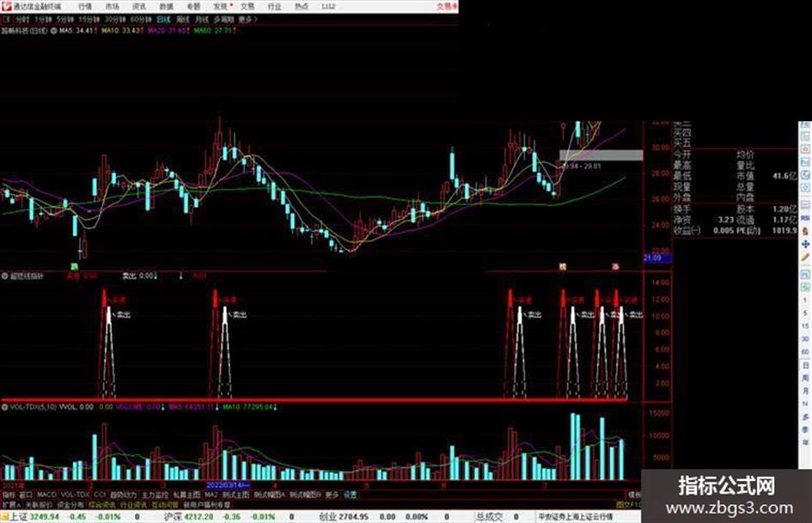The width and height of the screenshot is (812, 523).
Task: Click the blue cross-arrows move icon
Action: (805, 244)
